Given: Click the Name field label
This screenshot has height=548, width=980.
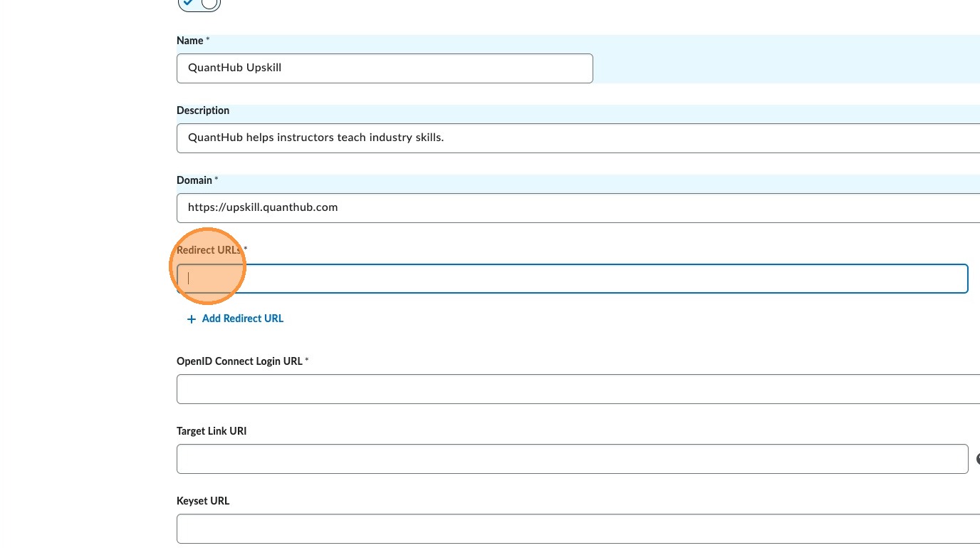Looking at the screenshot, I should [x=190, y=41].
